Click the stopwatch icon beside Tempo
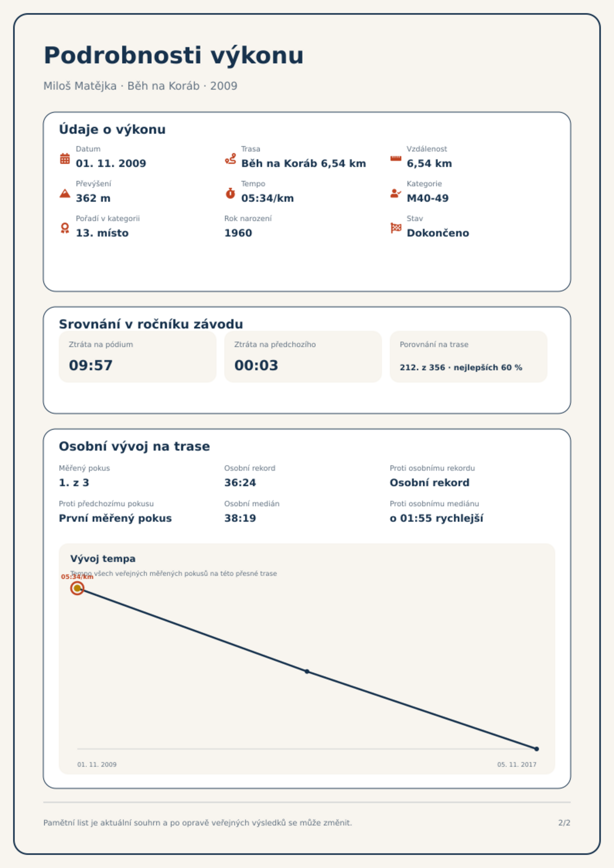 (230, 193)
